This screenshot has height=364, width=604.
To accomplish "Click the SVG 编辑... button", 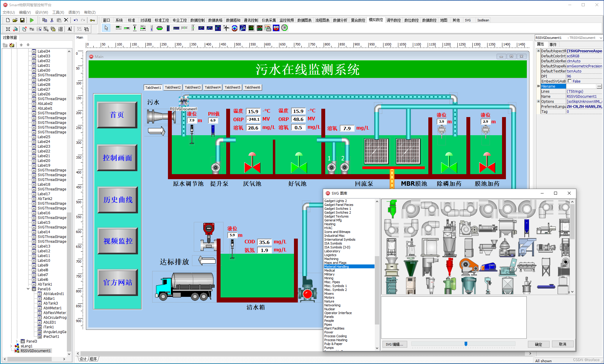I will [394, 344].
